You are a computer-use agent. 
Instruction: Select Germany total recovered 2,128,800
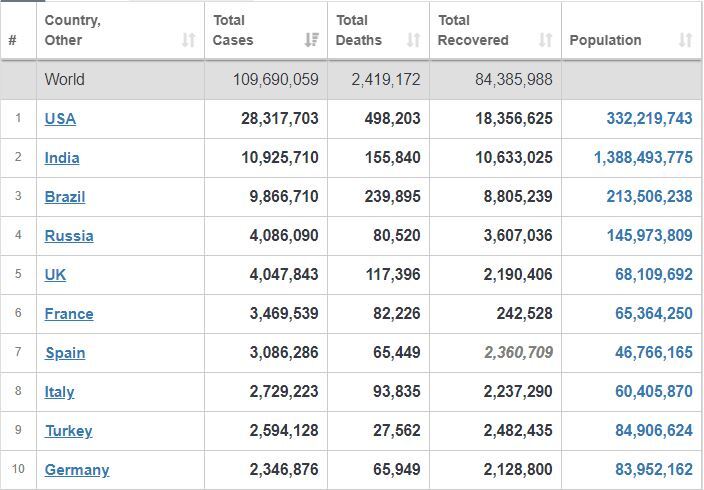(518, 470)
